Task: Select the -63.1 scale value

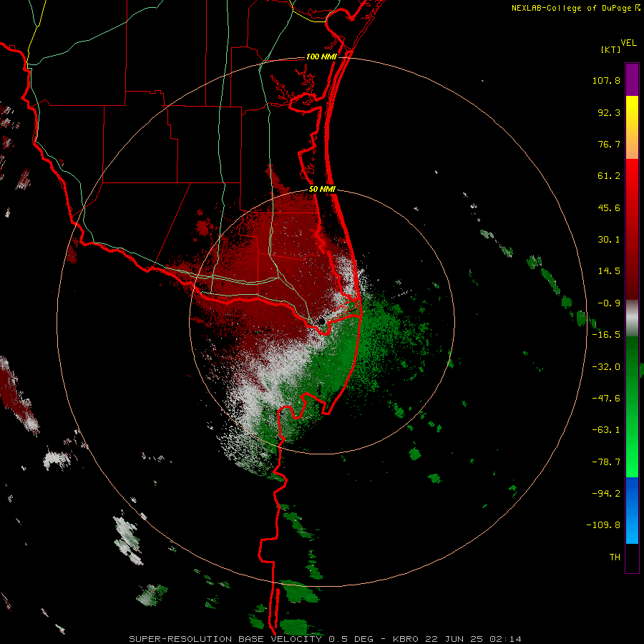Action: click(606, 430)
